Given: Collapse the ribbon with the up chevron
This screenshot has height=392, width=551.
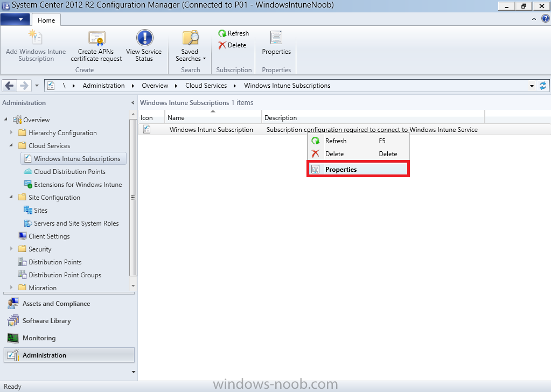Looking at the screenshot, I should 534,19.
